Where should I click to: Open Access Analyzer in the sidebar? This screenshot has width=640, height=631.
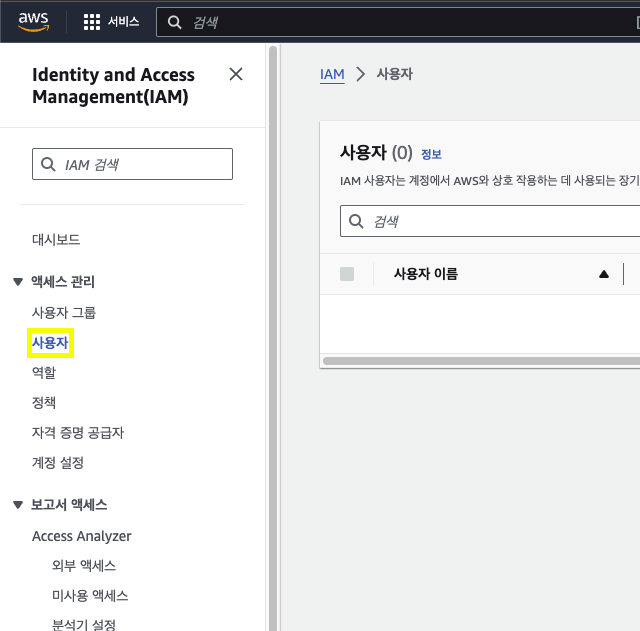82,536
